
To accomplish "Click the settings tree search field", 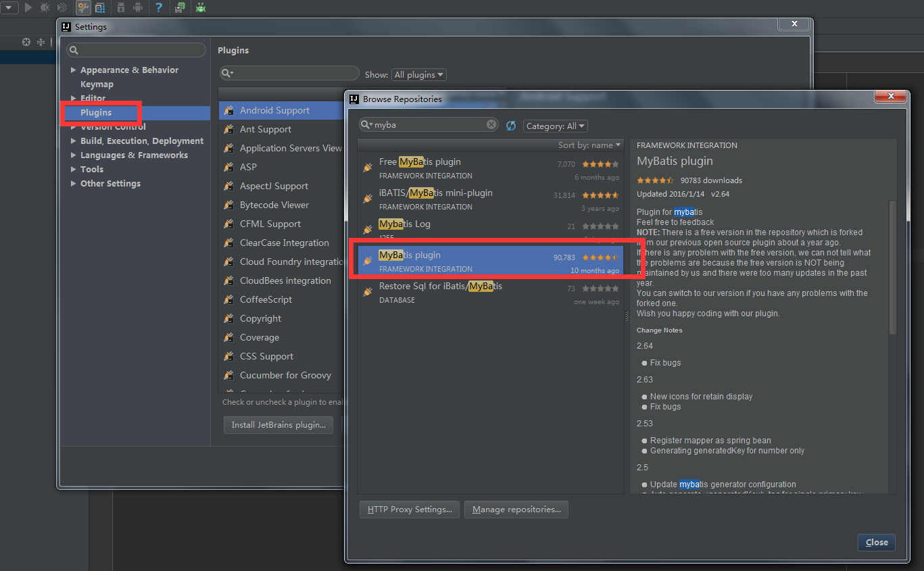I will point(137,50).
